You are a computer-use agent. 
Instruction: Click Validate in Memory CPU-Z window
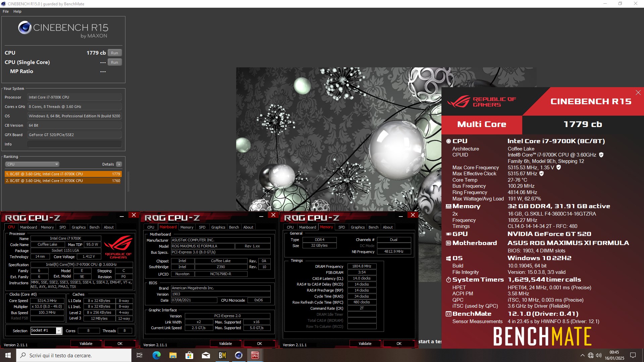pyautogui.click(x=365, y=344)
